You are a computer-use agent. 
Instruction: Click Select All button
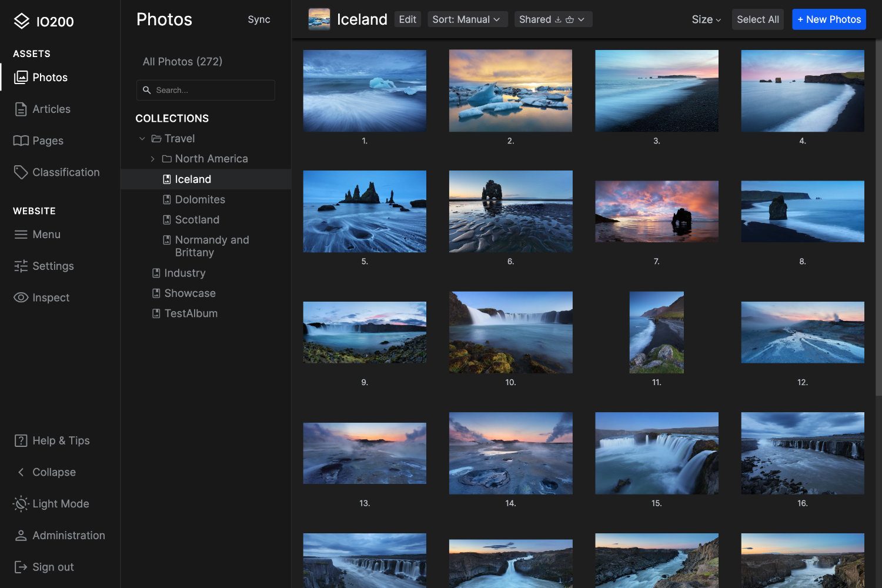[x=758, y=19]
